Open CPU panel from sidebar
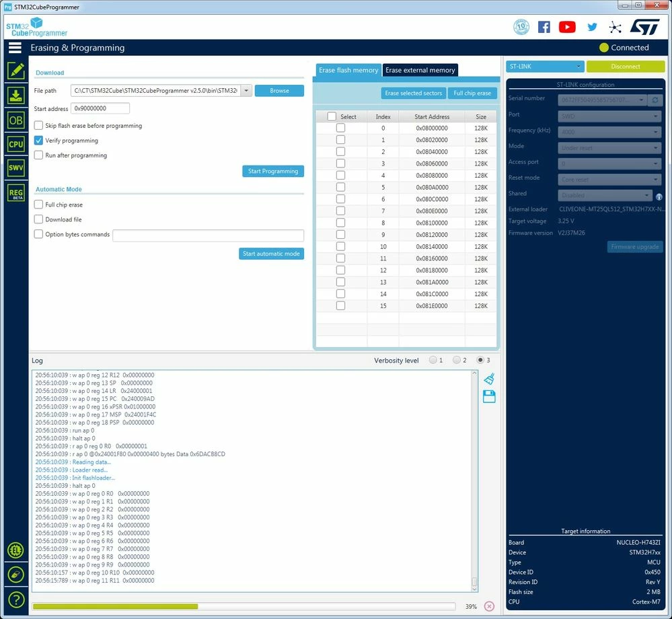This screenshot has width=672, height=619. [16, 144]
